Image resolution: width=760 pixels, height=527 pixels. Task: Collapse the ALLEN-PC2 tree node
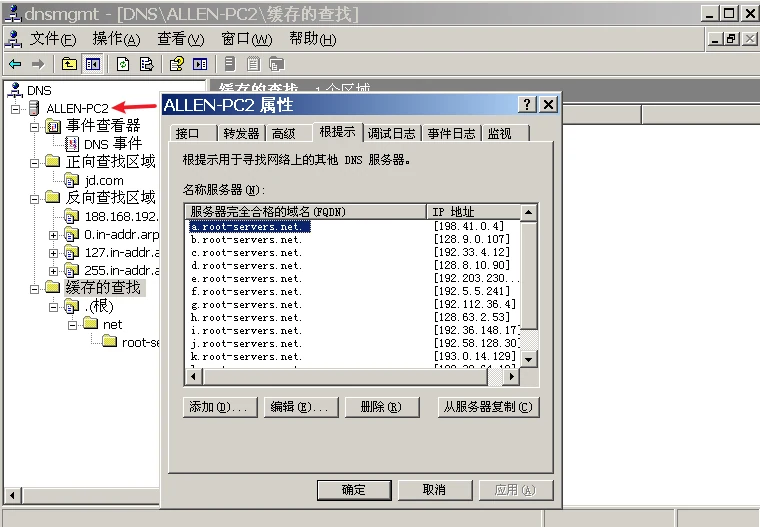(x=16, y=109)
